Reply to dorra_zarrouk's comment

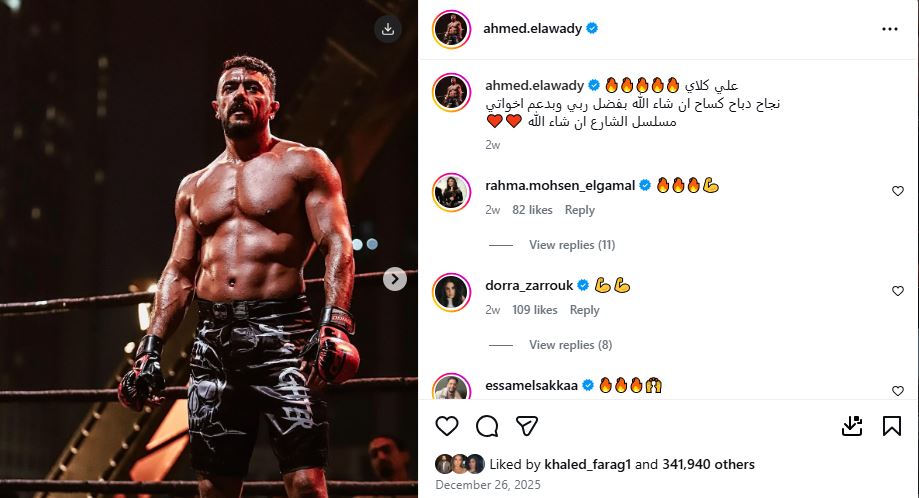pyautogui.click(x=584, y=310)
